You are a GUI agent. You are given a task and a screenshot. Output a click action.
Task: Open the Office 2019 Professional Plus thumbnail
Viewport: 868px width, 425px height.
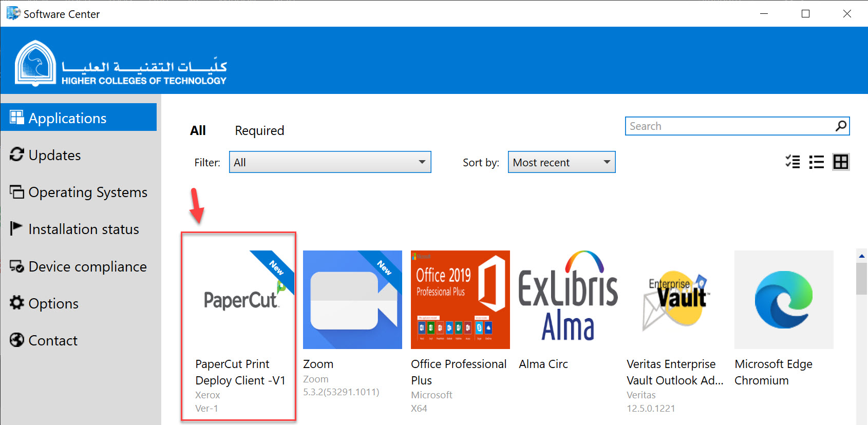(x=460, y=300)
